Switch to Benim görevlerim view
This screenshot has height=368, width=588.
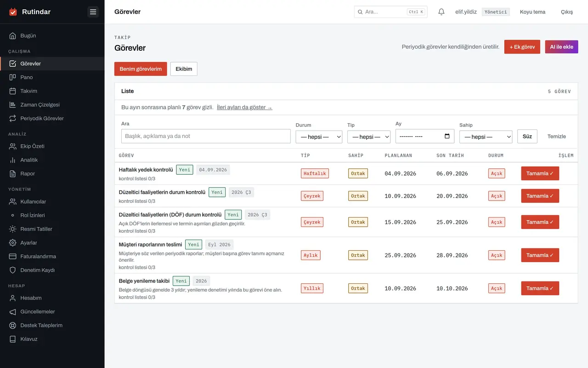point(141,69)
